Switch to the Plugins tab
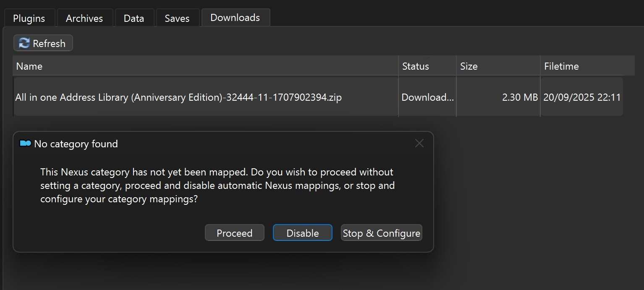This screenshot has width=644, height=290. [29, 18]
